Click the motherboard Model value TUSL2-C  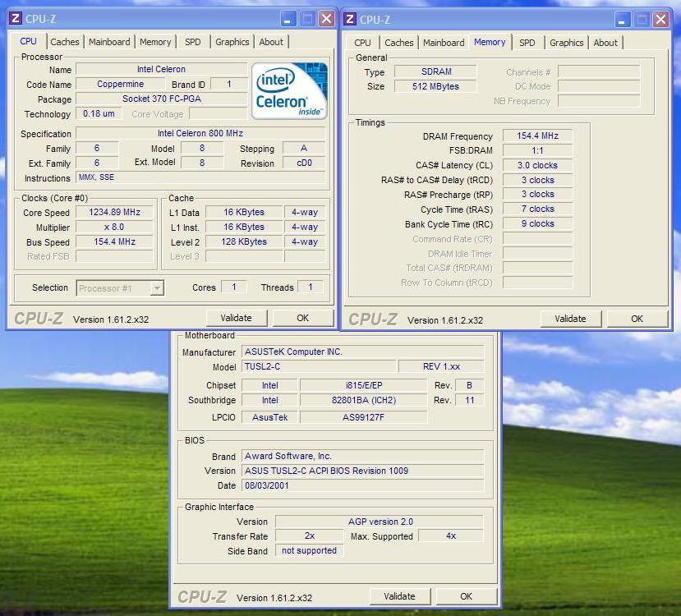319,366
